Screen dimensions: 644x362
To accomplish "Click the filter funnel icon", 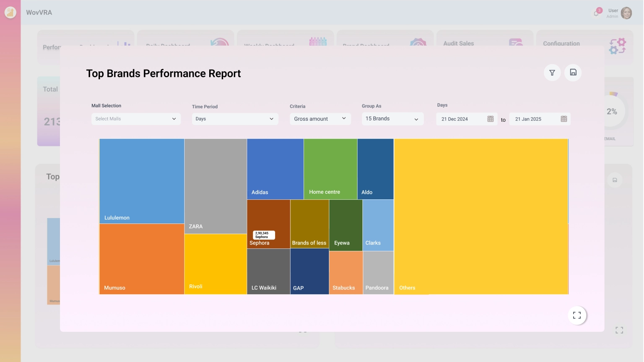I will coord(552,73).
